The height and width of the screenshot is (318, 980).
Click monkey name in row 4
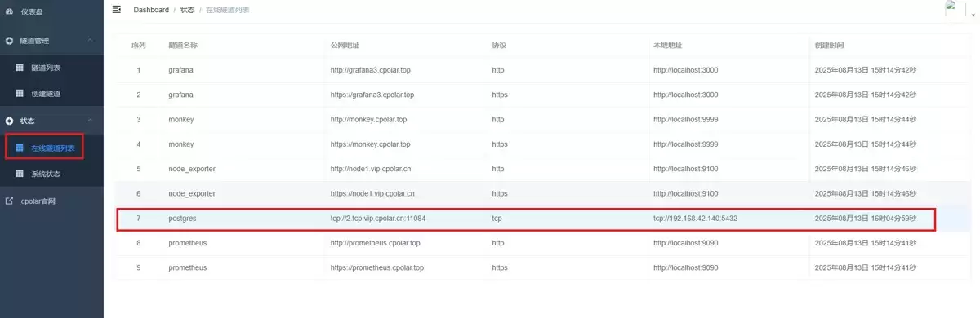181,144
